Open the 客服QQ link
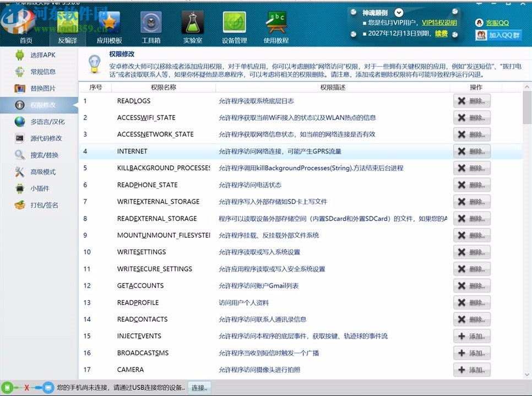This screenshot has height=396, width=532. click(497, 23)
